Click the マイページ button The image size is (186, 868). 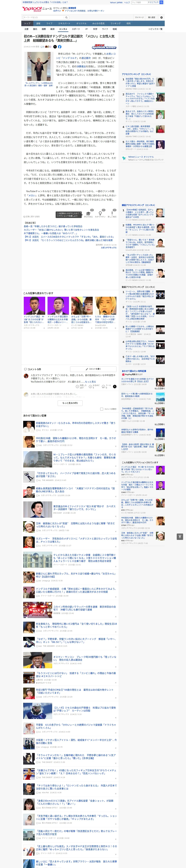[139, 17]
